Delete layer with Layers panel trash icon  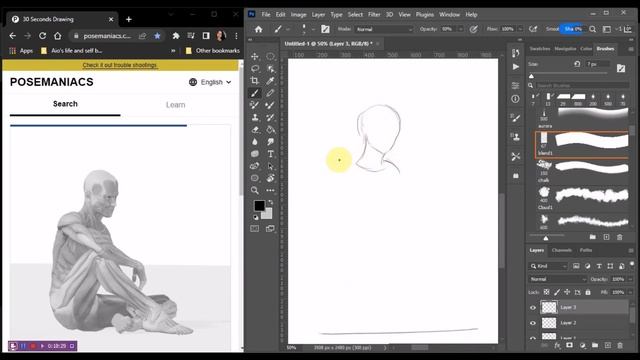pyautogui.click(x=620, y=345)
